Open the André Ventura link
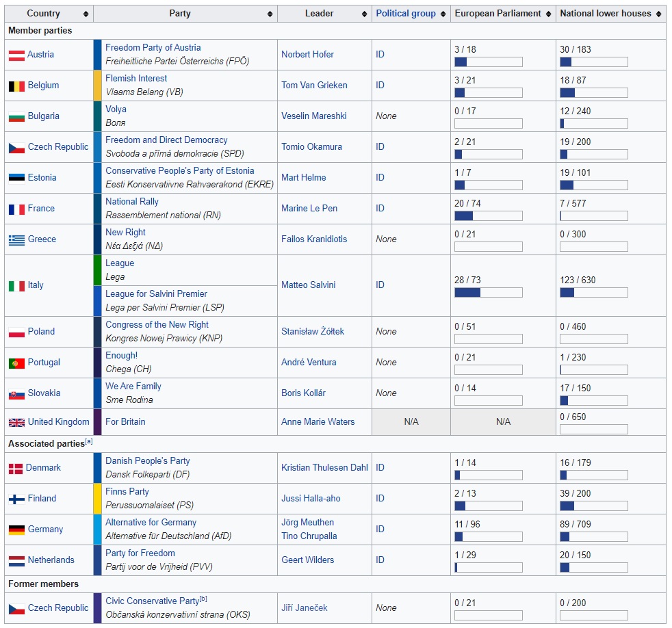The height and width of the screenshot is (628, 672). pos(309,362)
